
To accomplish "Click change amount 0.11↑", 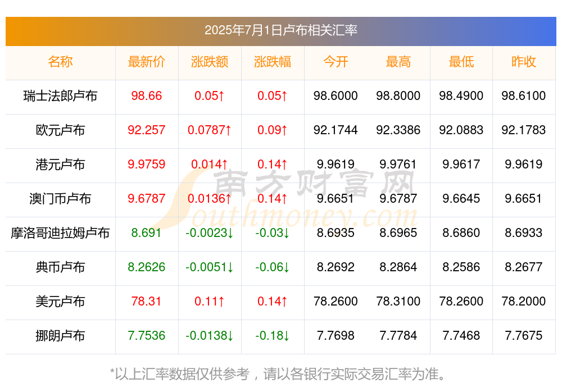I will 209,302.
